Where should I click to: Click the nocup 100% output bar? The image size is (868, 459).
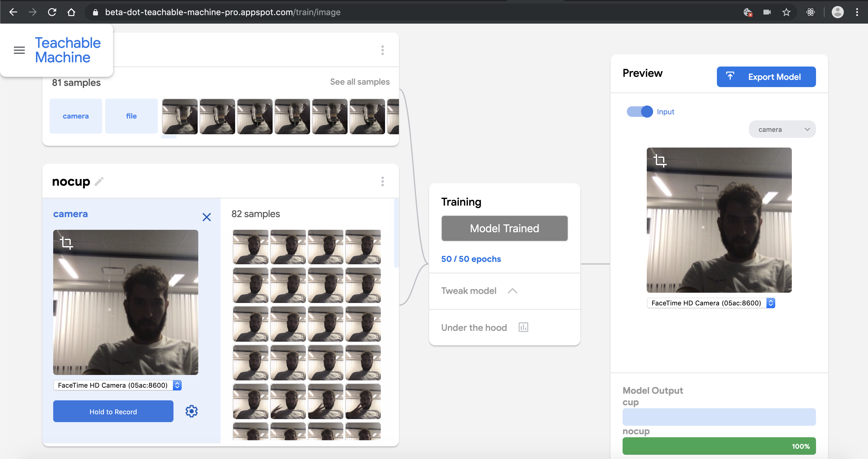pos(719,446)
